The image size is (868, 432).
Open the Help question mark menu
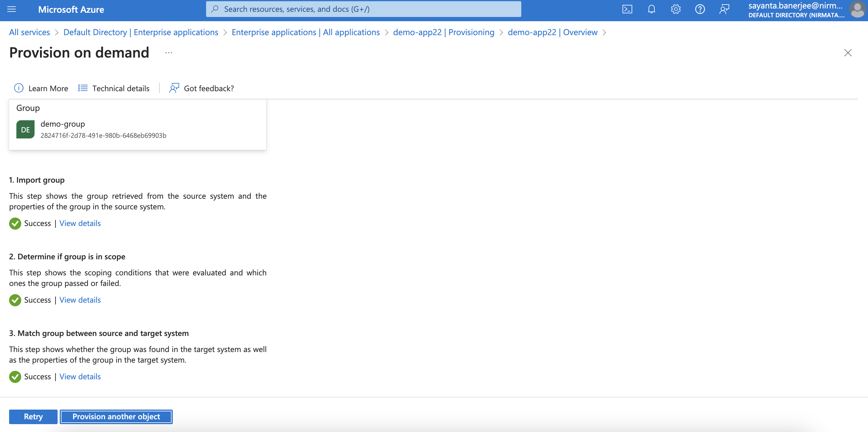point(700,9)
